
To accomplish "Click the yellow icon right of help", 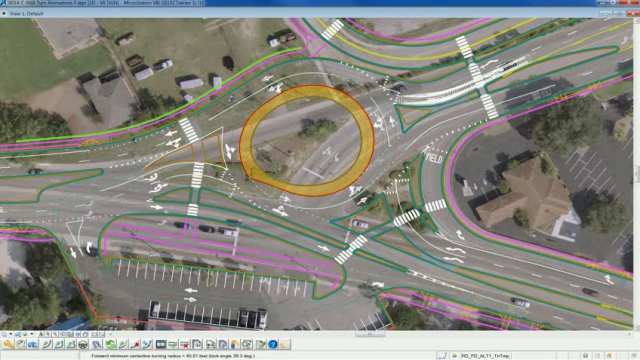I will point(284,344).
